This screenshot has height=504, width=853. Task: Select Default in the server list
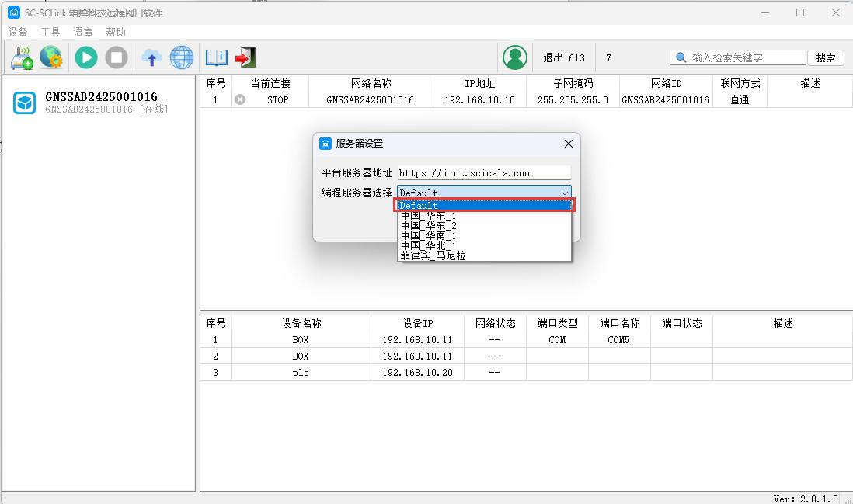(484, 205)
